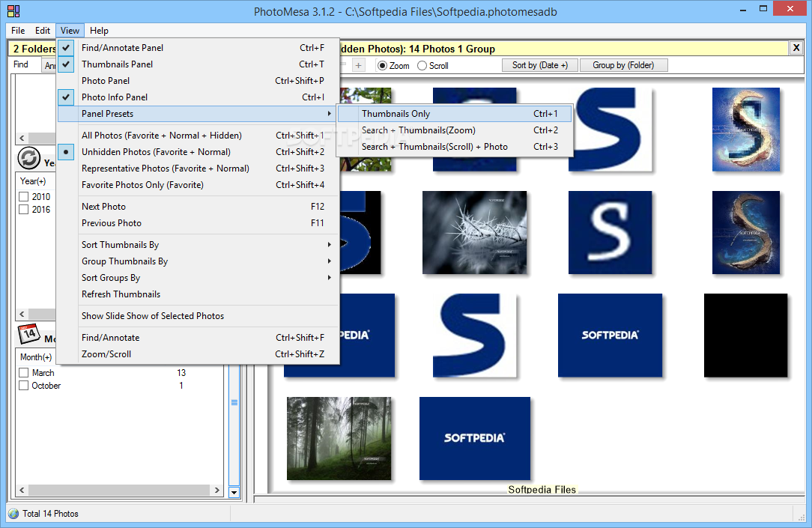Click the month list's left scroll arrow
This screenshot has height=528, width=812.
click(22, 491)
